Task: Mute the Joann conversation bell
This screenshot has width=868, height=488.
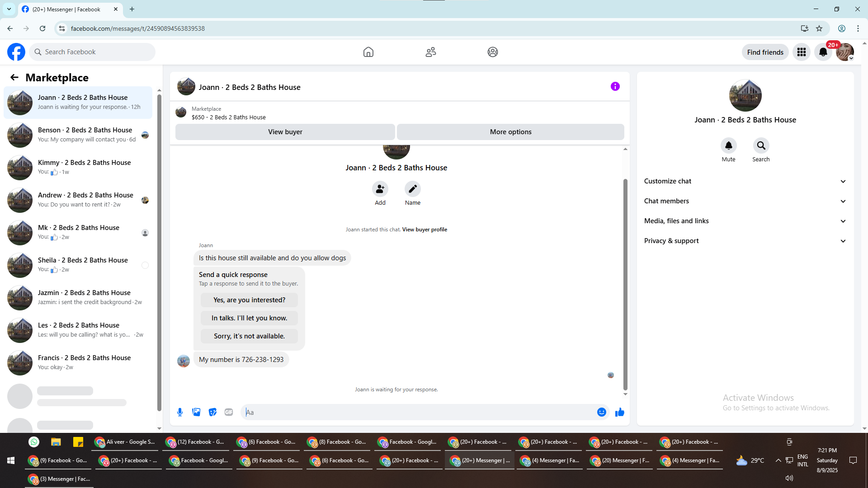Action: pos(728,146)
